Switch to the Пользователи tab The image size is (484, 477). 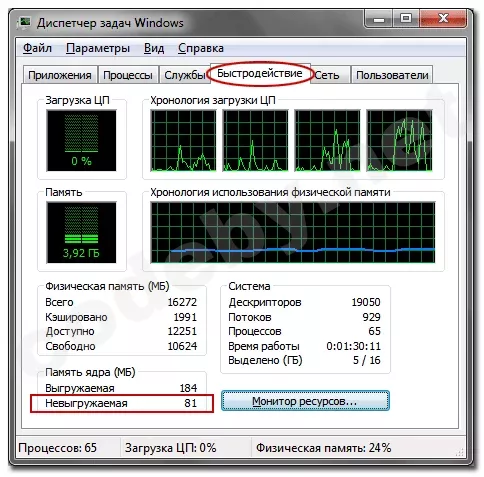392,75
